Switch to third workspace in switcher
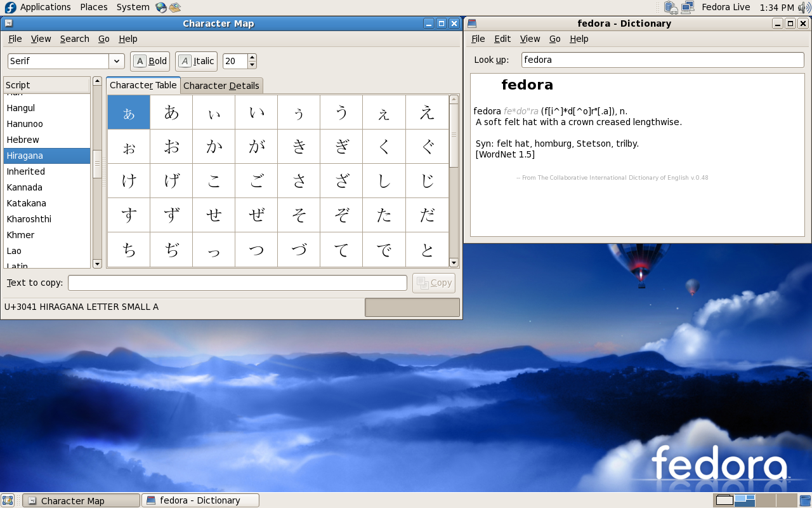The height and width of the screenshot is (508, 812). coord(765,500)
